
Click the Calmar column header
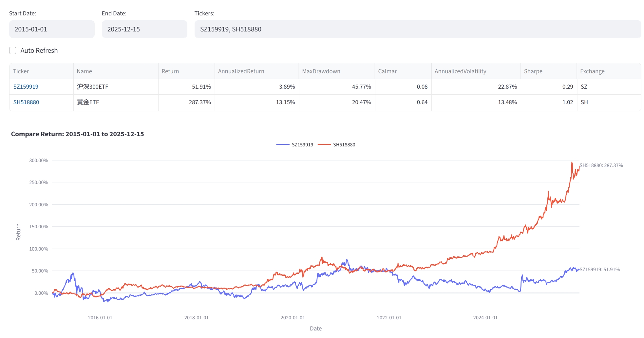tap(387, 71)
